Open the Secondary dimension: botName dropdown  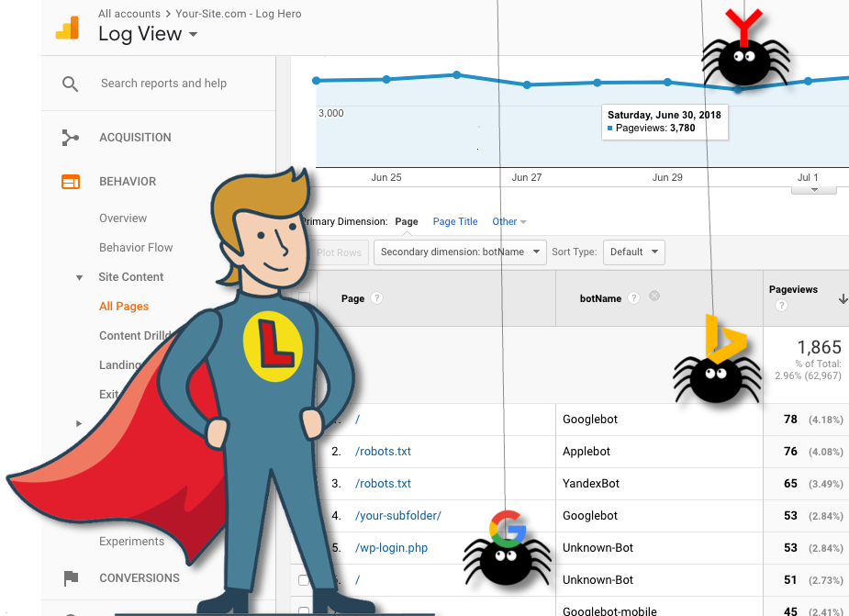(x=460, y=252)
